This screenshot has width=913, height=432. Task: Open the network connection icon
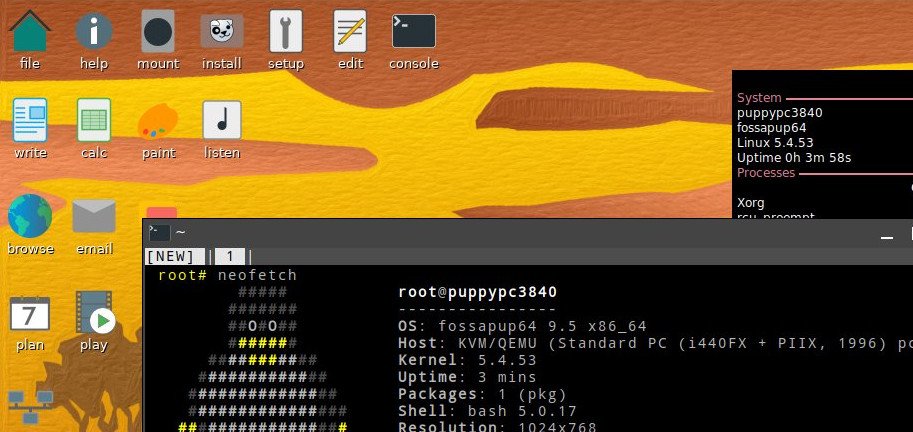pyautogui.click(x=30, y=407)
